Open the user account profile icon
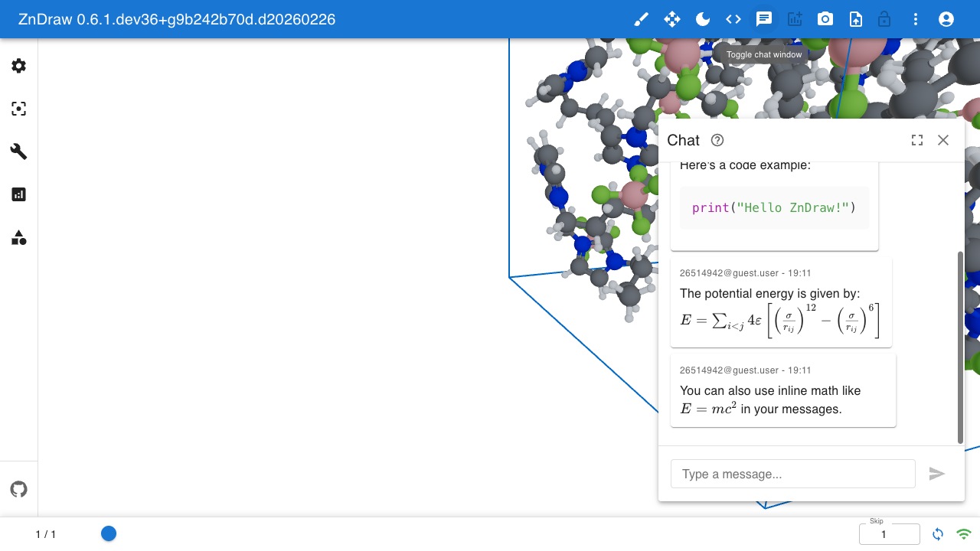The width and height of the screenshot is (980, 551). point(946,19)
